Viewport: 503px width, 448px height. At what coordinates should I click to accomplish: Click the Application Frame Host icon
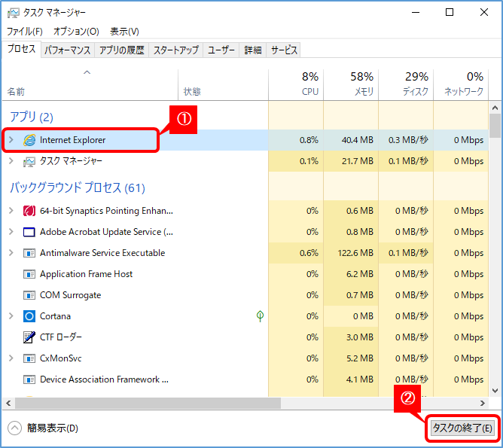[x=29, y=274]
